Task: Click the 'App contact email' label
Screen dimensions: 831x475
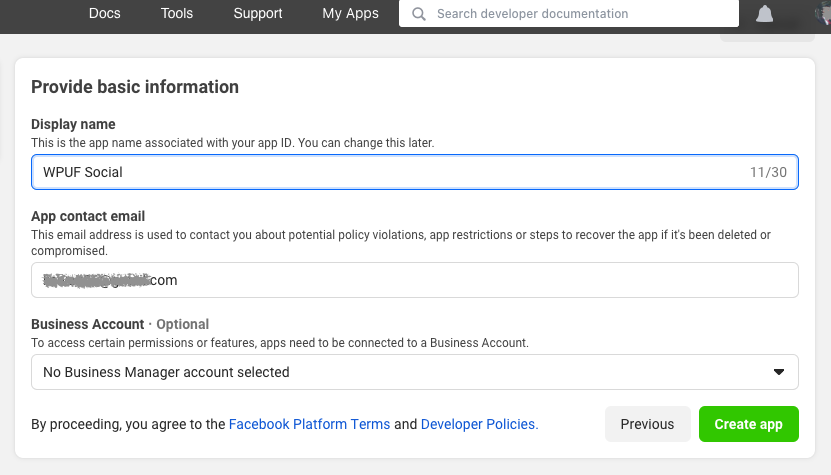Action: (x=88, y=216)
